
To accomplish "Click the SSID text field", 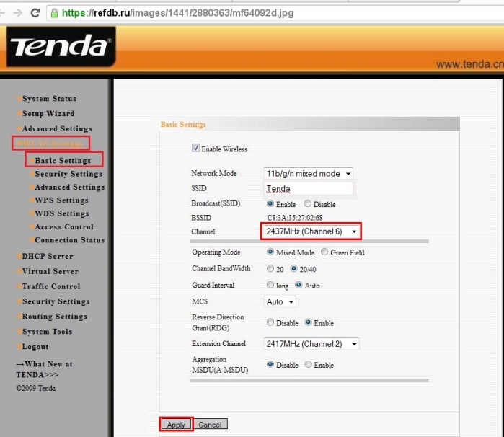I will [309, 189].
